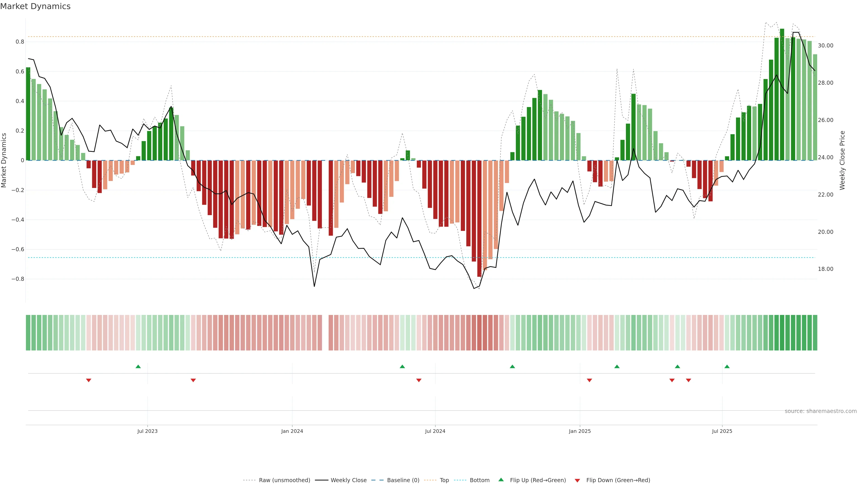This screenshot has width=868, height=488.
Task: Select the red flip-down marker right of Jan 2025
Action: point(589,380)
